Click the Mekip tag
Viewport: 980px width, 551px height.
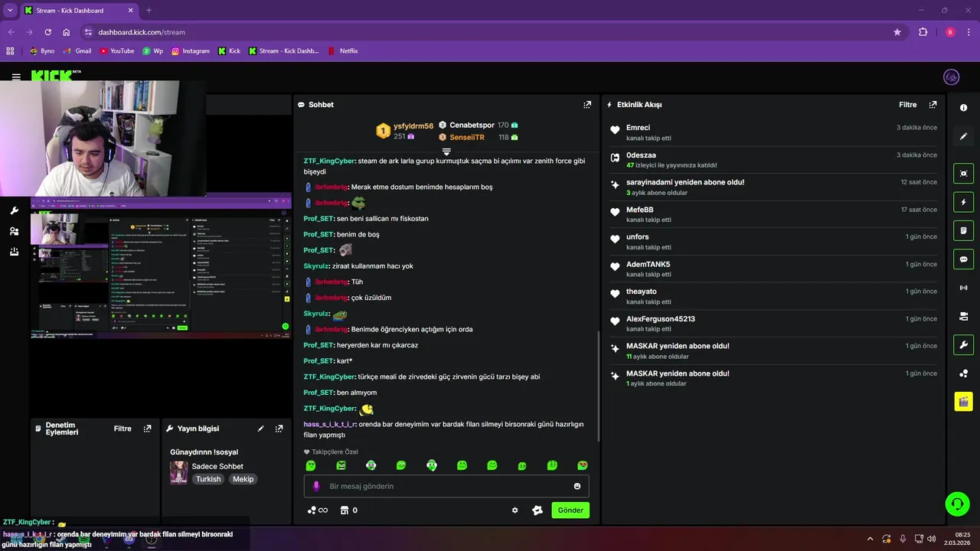243,479
